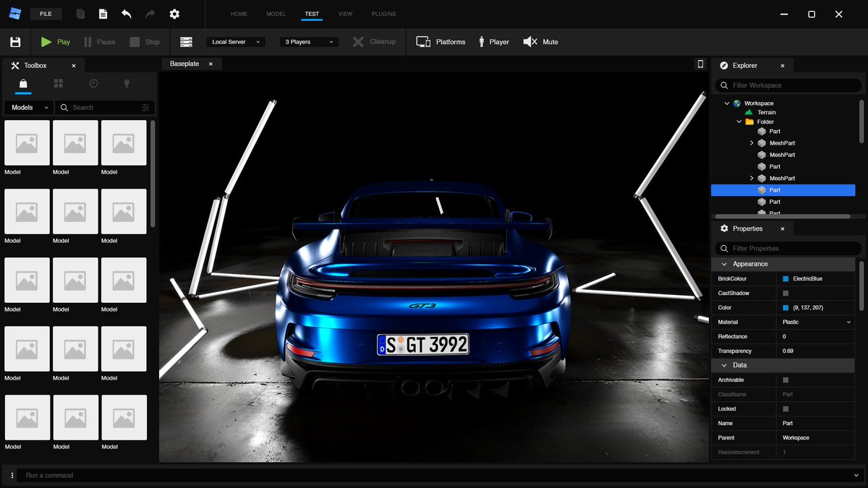Click the Transparency value 0.69
This screenshot has height=488, width=868.
[788, 351]
